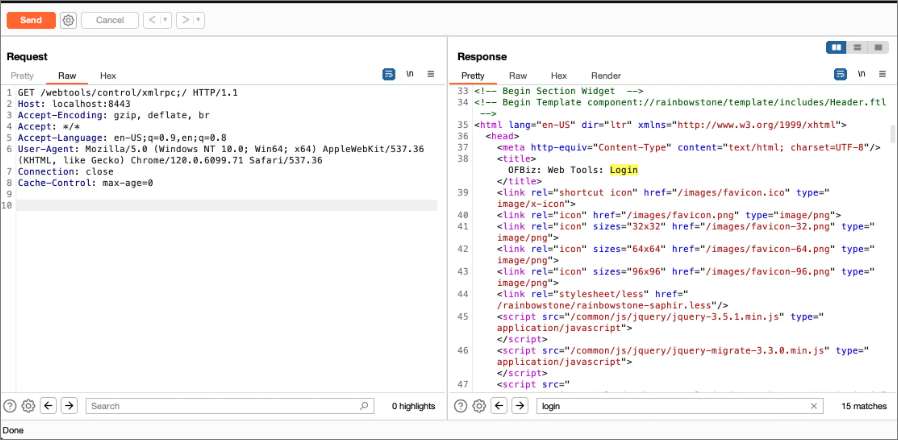Open Request panel hamburger options menu
This screenshot has height=440, width=898.
pos(431,74)
